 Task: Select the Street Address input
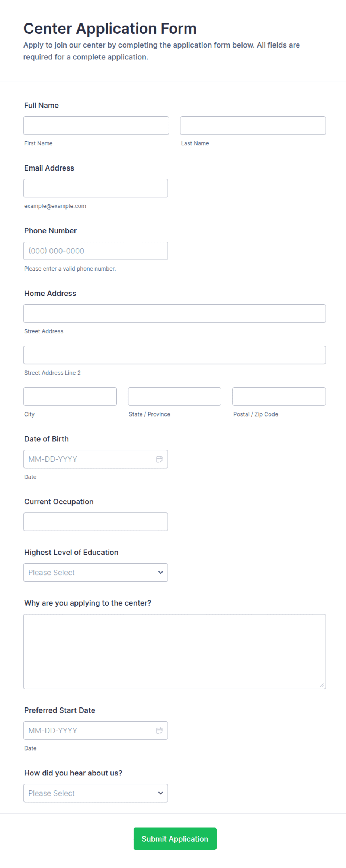tap(174, 314)
